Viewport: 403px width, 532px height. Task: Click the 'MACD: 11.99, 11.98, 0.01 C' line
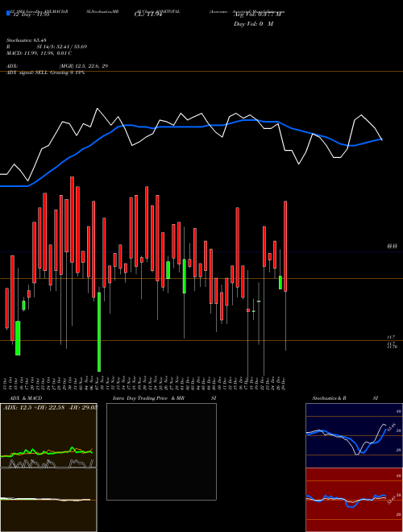coord(39,53)
